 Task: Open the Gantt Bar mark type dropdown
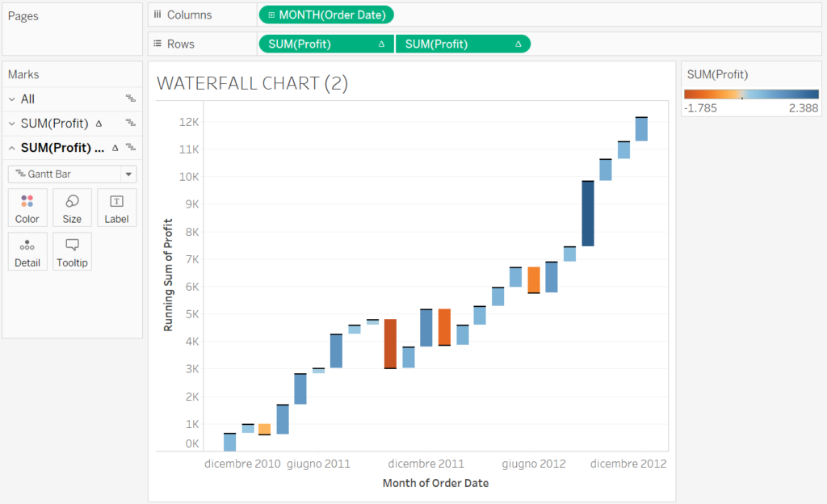(128, 174)
